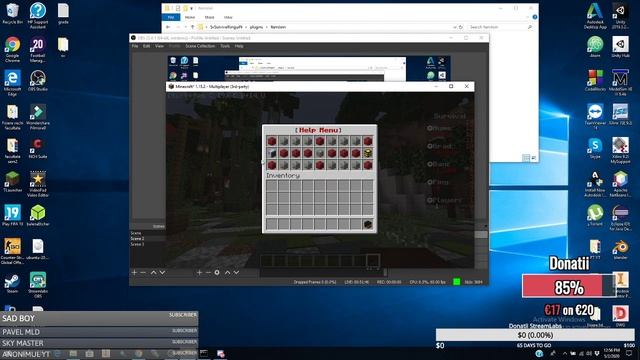Open VideoPad Video Editor desktop shortcut
The width and height of the screenshot is (640, 360).
[38, 184]
